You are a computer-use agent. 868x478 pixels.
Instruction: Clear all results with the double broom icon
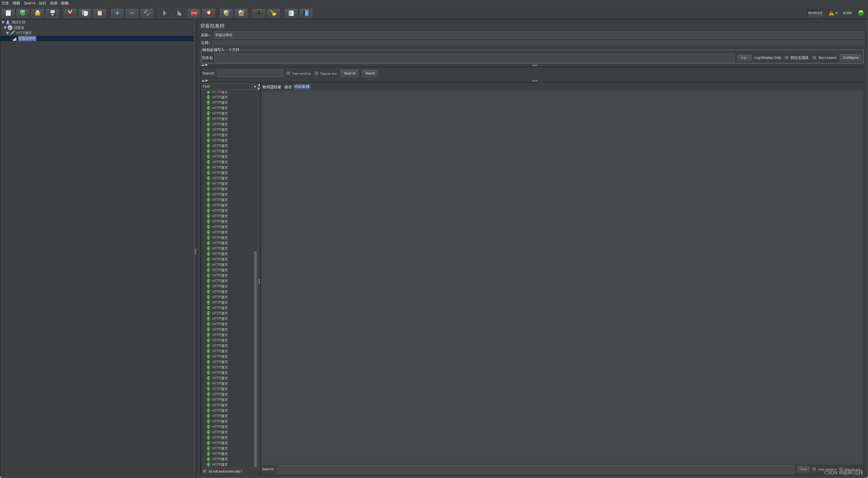click(x=241, y=13)
